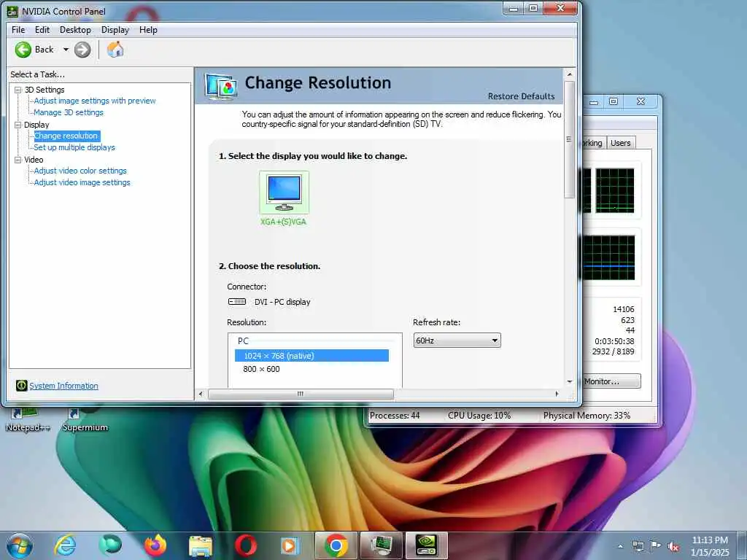Collapse the Video tree node
The image size is (747, 560).
tap(18, 160)
